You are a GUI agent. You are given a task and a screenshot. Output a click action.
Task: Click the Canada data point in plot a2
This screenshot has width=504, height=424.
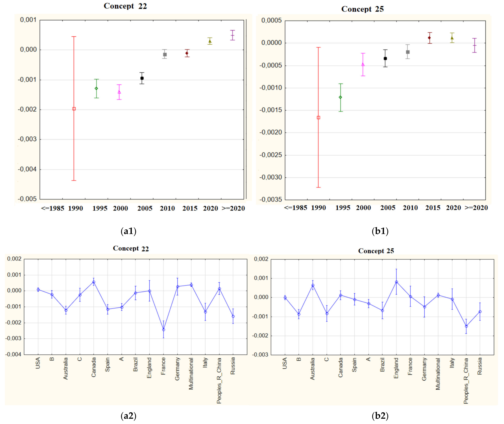[94, 282]
